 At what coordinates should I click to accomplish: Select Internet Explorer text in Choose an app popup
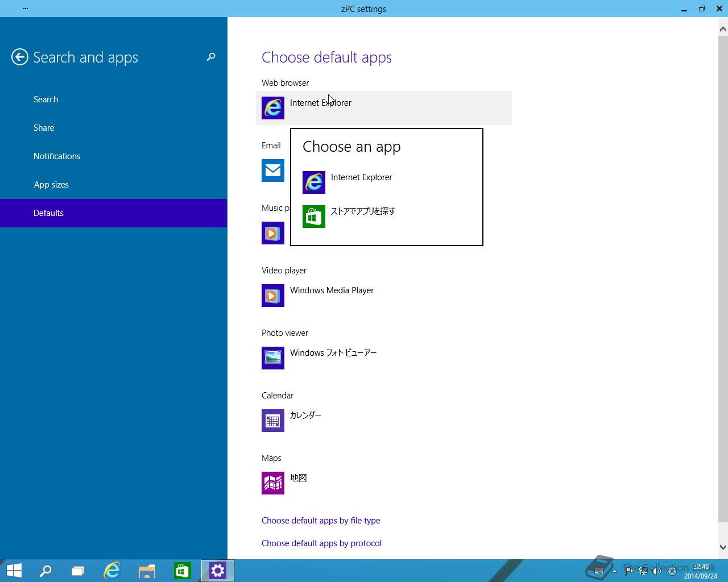[x=362, y=177]
